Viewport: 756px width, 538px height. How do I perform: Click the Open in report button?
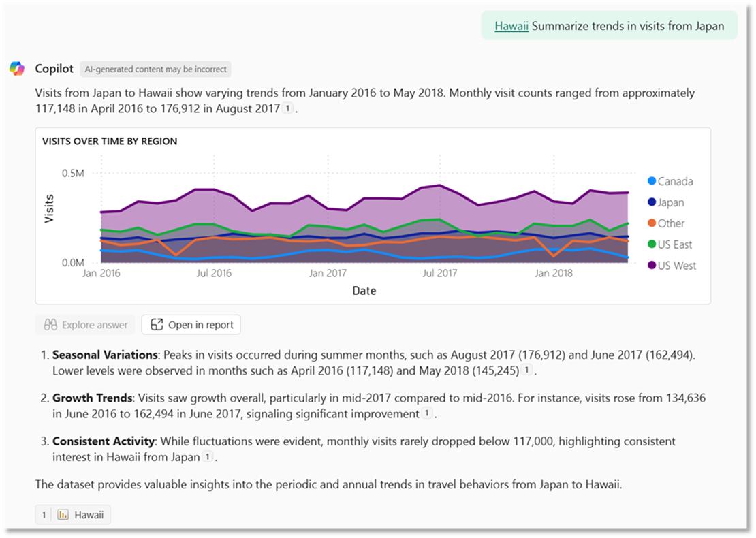191,325
